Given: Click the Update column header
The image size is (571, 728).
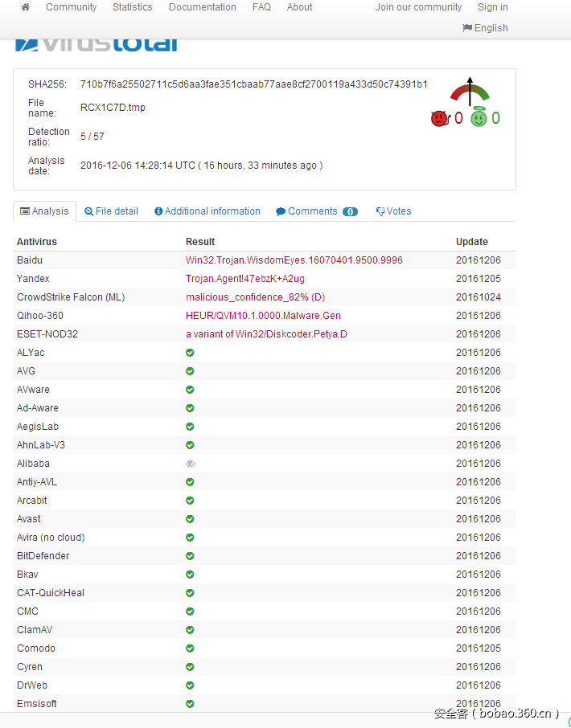Looking at the screenshot, I should point(472,242).
